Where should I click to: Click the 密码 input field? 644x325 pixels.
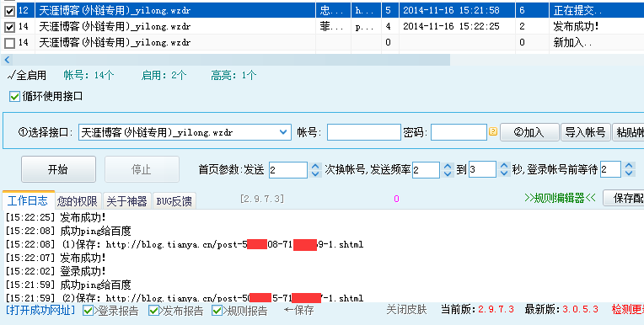click(459, 132)
